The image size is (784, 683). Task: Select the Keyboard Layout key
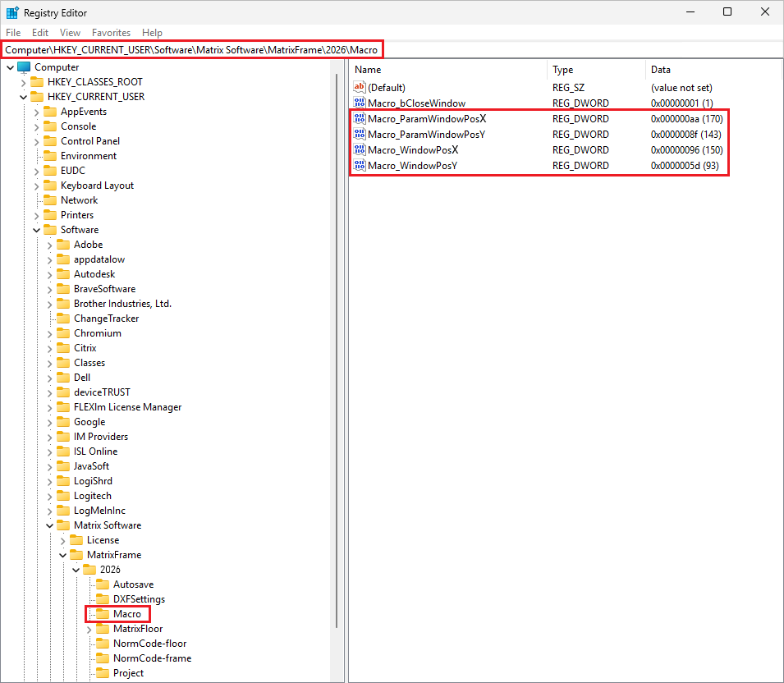pos(98,186)
